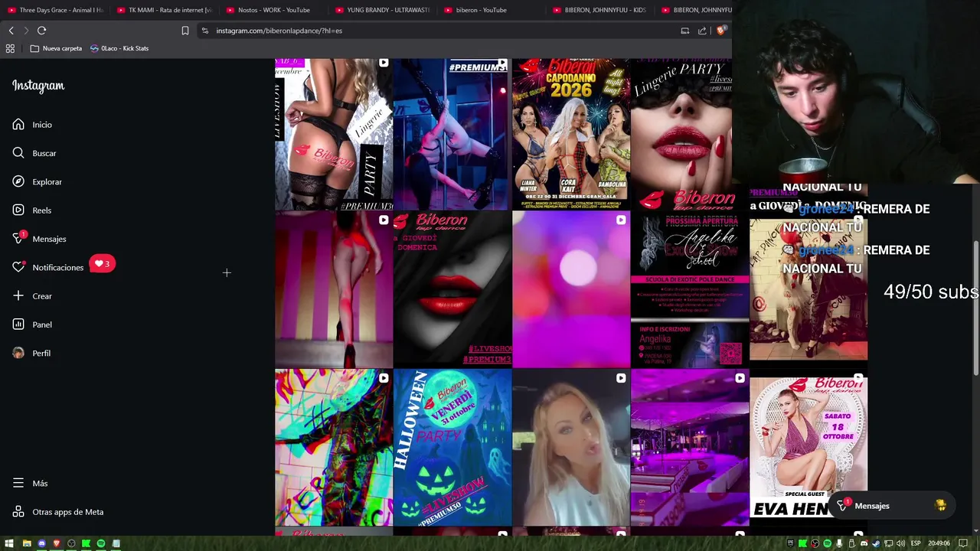The height and width of the screenshot is (551, 980).
Task: Open red lips Giovedì Domenica post
Action: click(x=452, y=290)
